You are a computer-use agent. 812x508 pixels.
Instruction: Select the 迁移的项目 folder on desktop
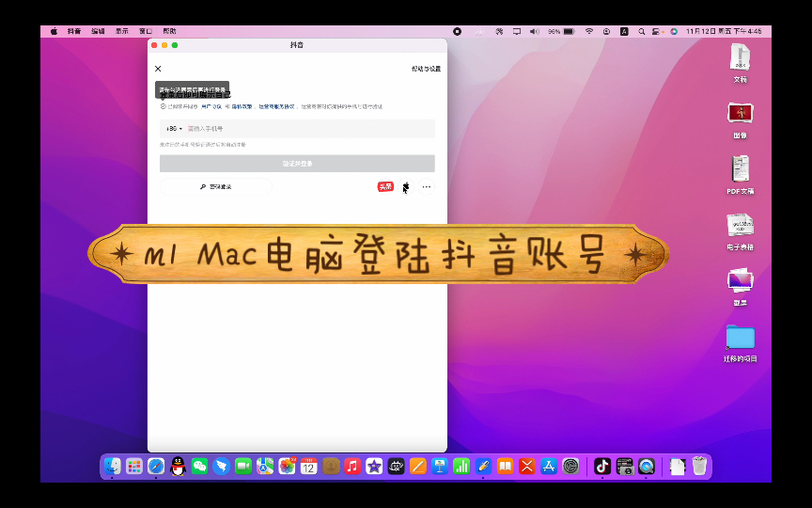pos(740,342)
